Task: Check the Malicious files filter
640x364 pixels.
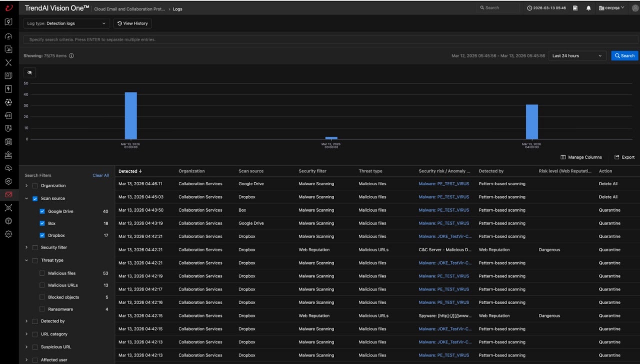Action: point(42,273)
